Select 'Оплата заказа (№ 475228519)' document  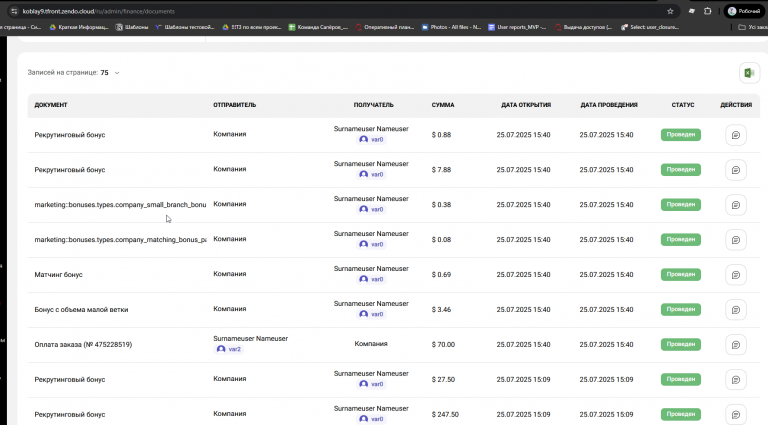(x=83, y=345)
